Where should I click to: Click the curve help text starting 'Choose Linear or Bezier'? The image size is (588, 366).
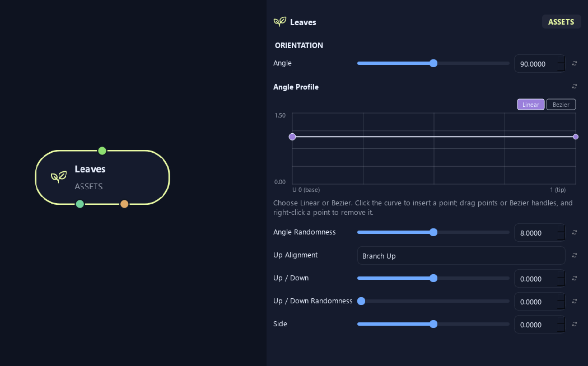(x=423, y=208)
